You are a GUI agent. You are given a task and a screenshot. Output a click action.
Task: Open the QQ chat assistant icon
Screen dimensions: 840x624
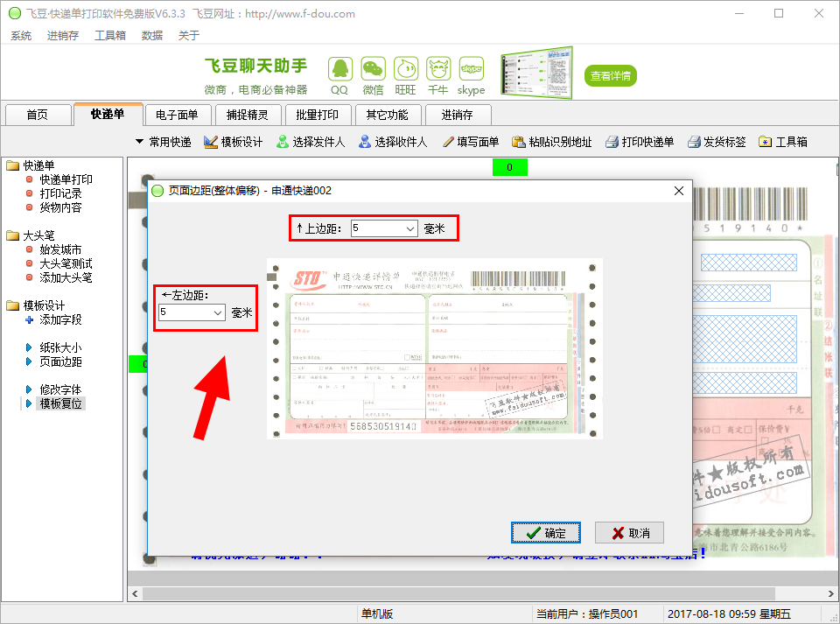point(339,69)
